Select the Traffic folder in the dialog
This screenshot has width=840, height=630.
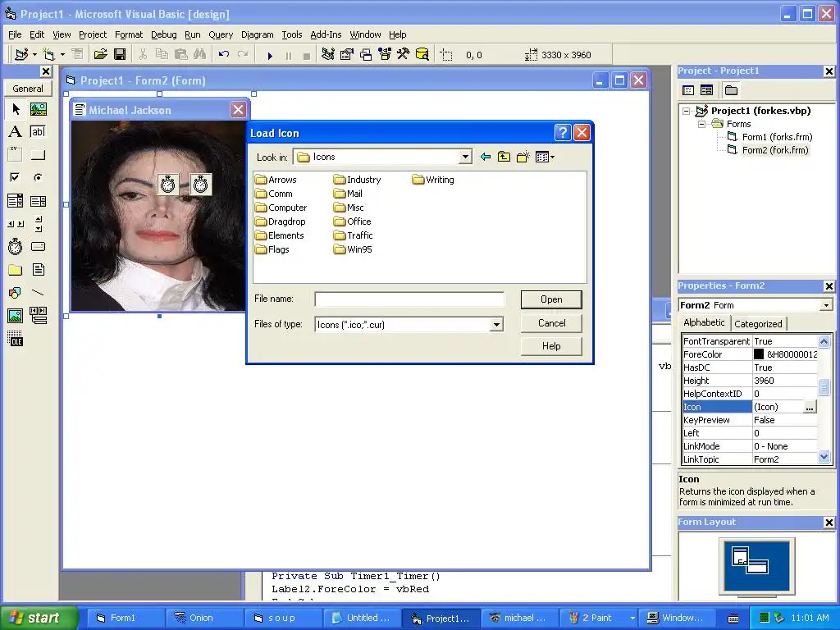coord(353,235)
